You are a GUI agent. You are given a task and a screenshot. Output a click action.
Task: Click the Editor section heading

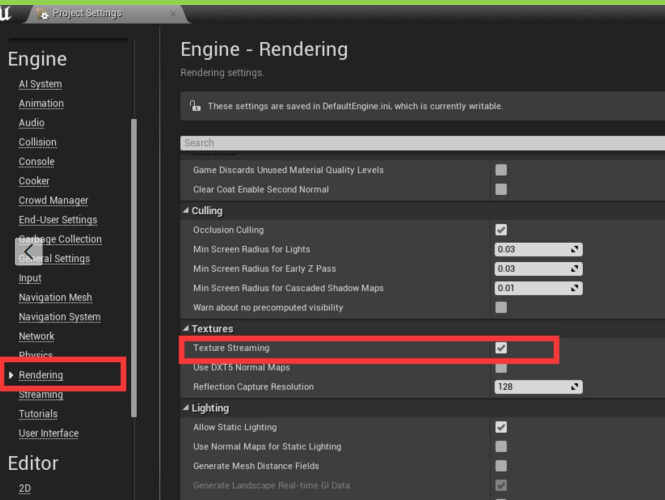33,463
